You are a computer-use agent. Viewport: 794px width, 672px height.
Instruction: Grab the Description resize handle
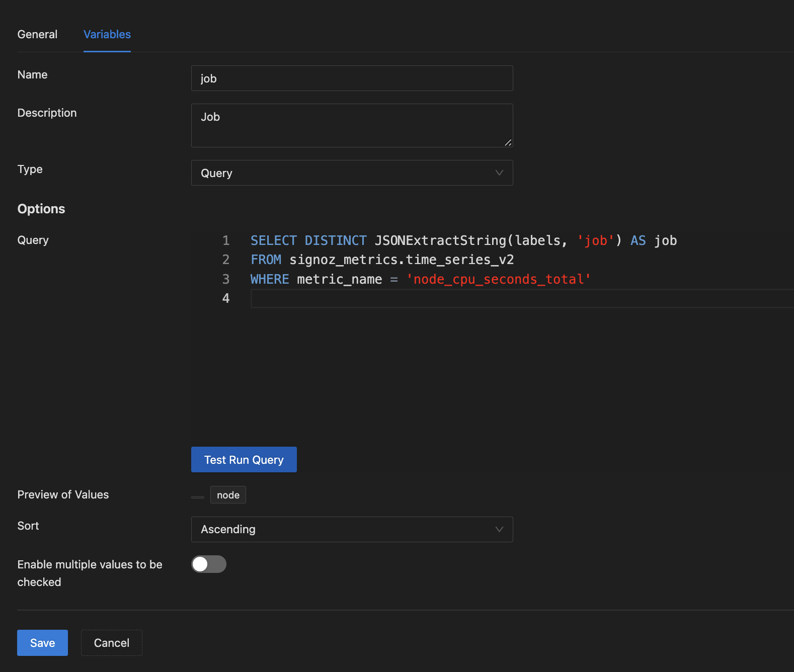tap(508, 143)
